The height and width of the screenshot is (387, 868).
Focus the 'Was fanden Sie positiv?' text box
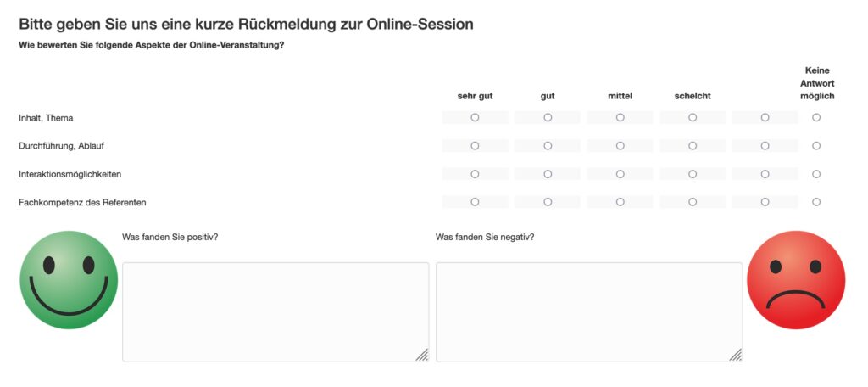pos(275,312)
